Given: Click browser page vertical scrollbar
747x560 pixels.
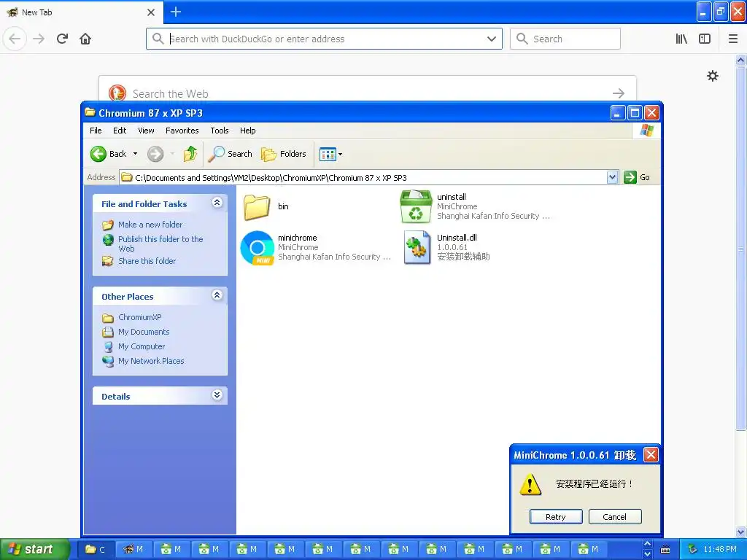Looking at the screenshot, I should click(740, 248).
